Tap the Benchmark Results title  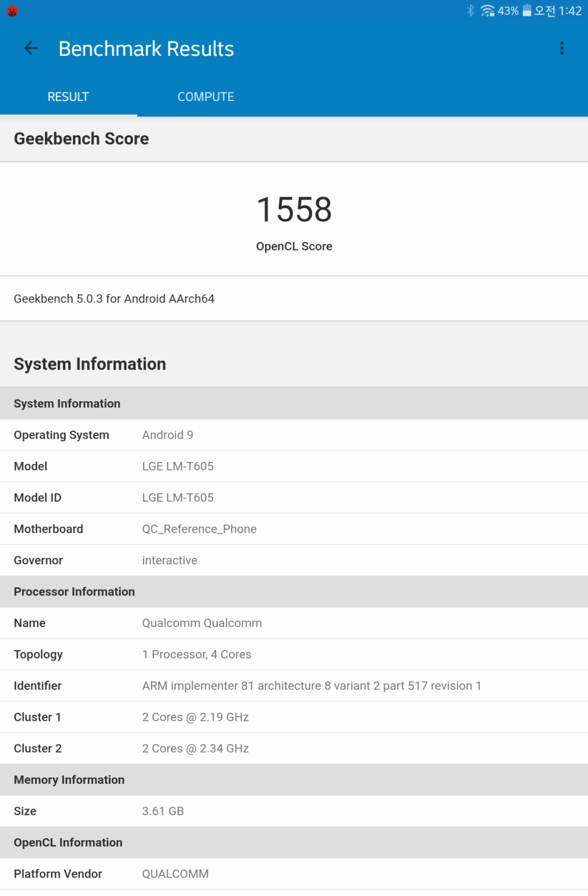point(146,49)
